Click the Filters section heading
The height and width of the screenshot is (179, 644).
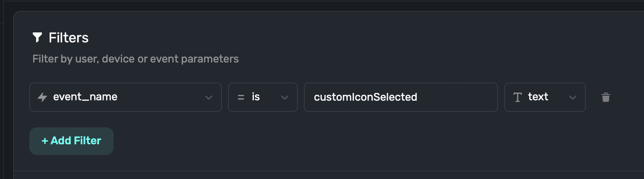(x=69, y=38)
